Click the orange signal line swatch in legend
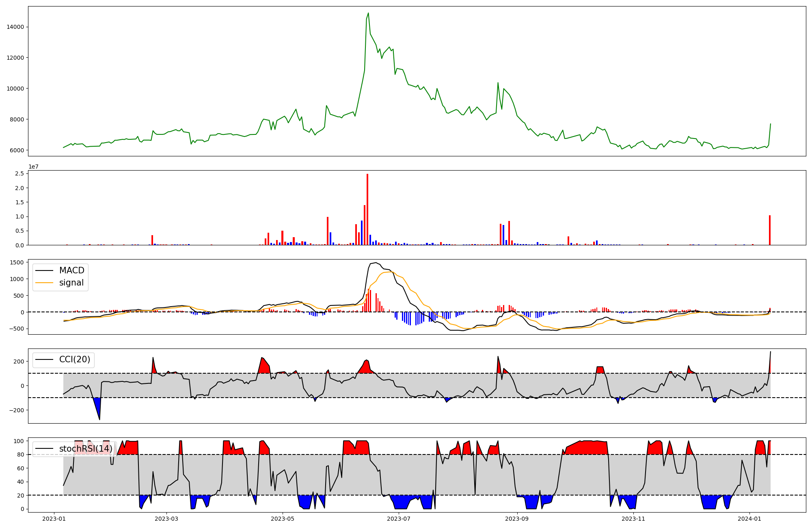The image size is (812, 528). click(x=44, y=283)
